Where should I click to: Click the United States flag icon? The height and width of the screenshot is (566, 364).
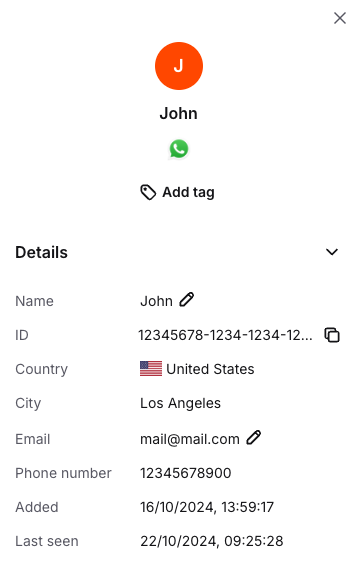(151, 369)
